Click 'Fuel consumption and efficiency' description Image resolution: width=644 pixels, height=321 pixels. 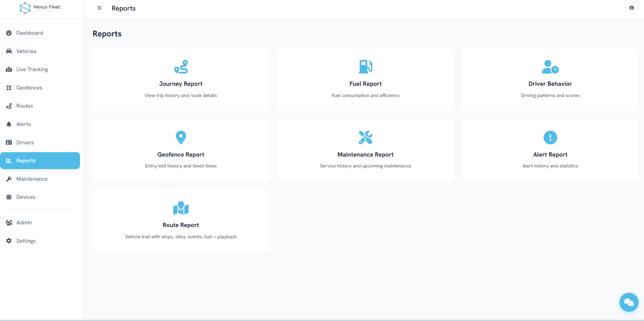pos(366,96)
